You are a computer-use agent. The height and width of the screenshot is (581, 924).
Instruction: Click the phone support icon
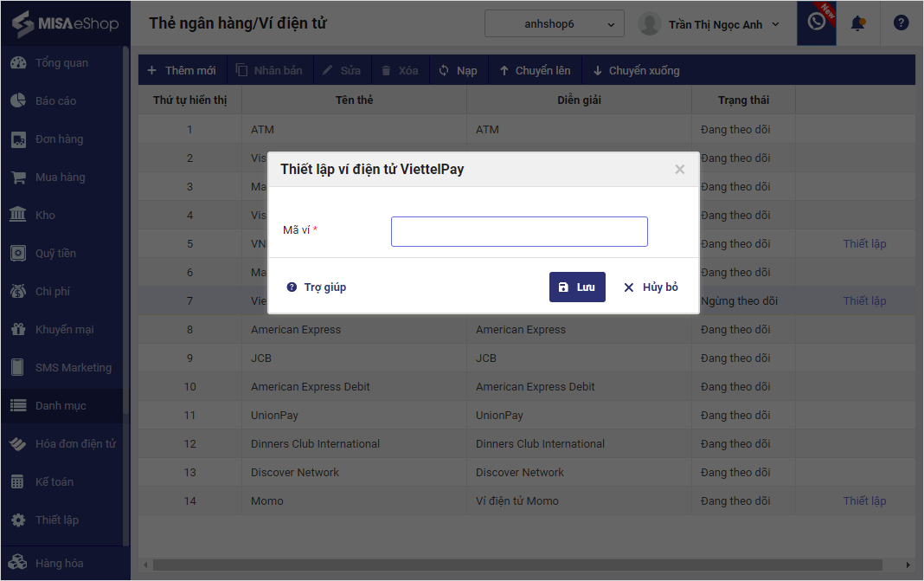tap(816, 23)
